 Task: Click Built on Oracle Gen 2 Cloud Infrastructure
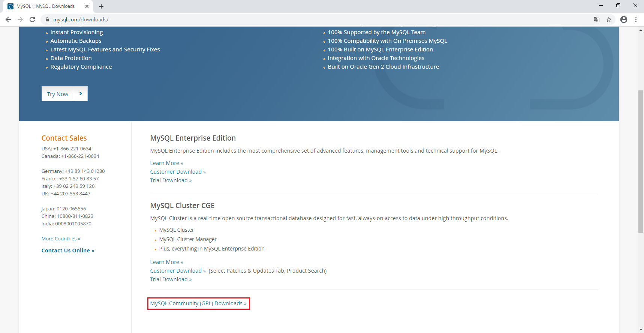click(383, 67)
